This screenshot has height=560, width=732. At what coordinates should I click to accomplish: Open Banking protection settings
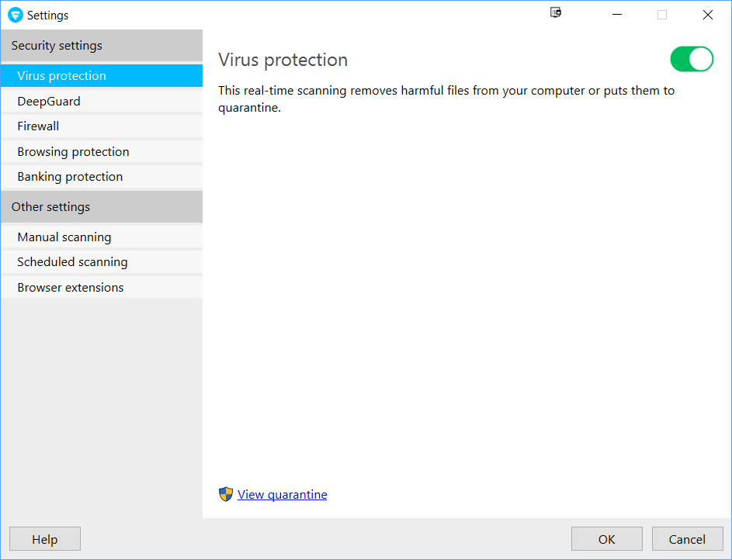point(101,177)
